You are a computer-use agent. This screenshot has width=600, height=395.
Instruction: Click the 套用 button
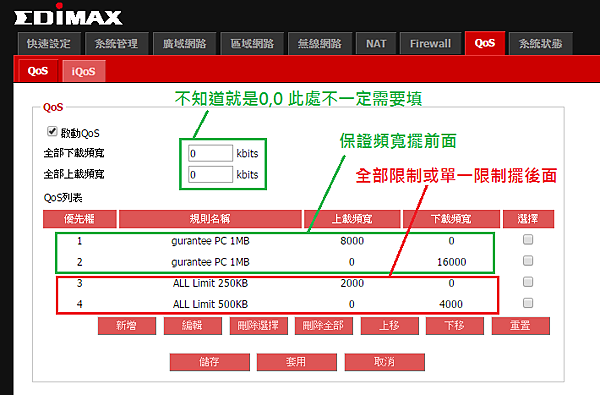tap(297, 362)
